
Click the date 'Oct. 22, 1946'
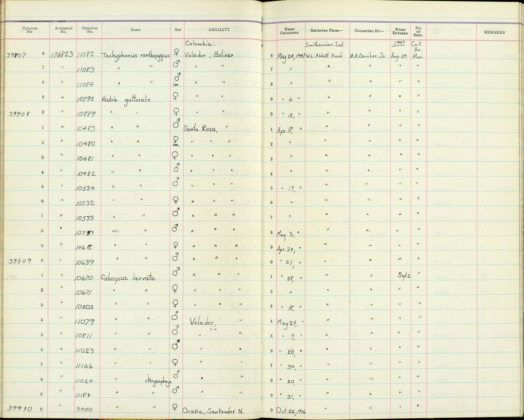click(291, 411)
